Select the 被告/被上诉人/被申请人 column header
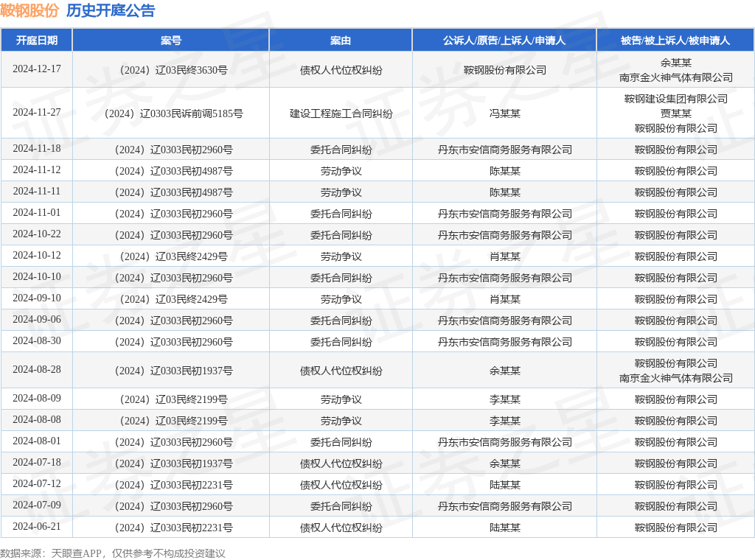Viewport: 755px width, 560px height. [x=675, y=41]
